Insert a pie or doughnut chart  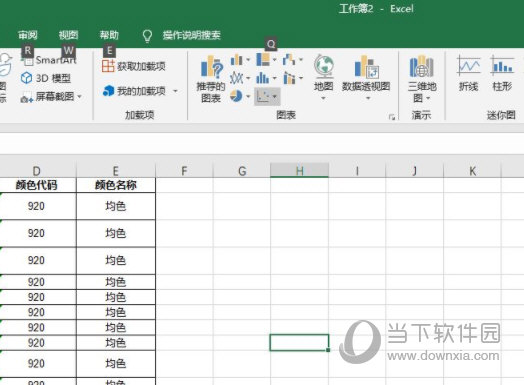(x=236, y=96)
